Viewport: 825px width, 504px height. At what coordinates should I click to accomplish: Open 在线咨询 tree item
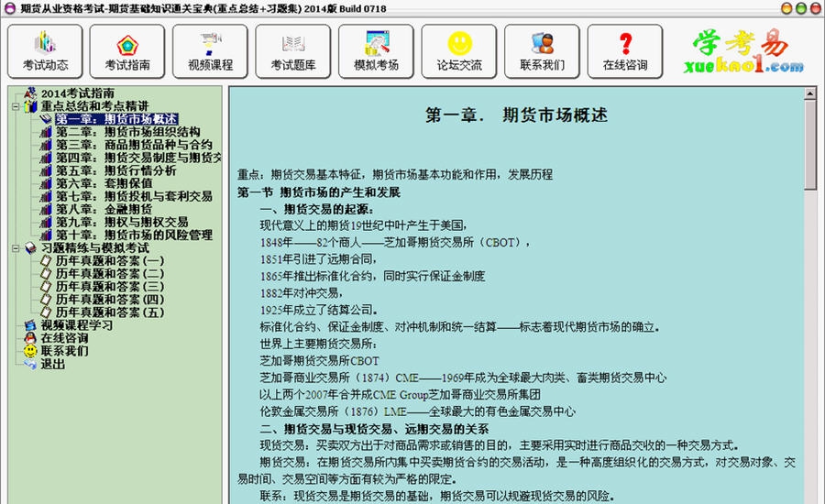65,338
